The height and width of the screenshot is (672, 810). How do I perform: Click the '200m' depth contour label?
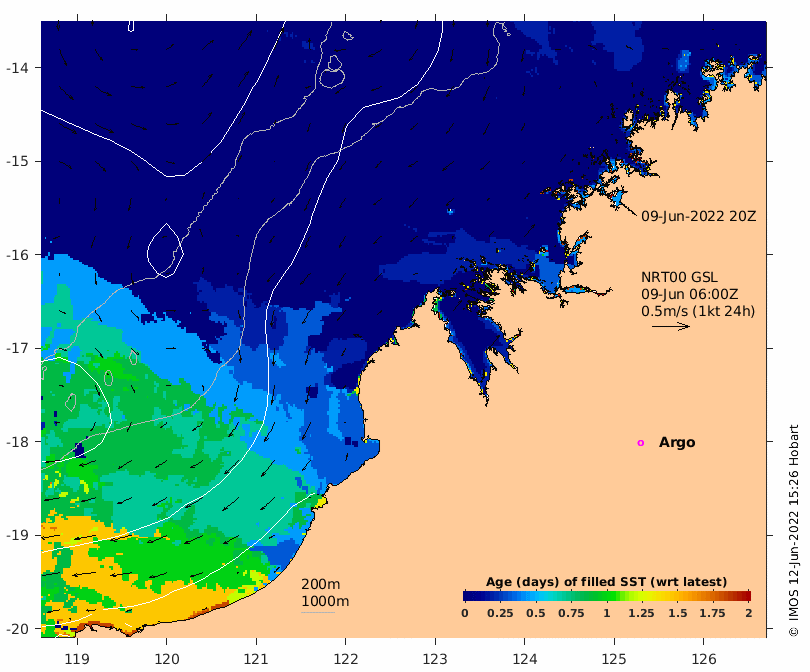321,584
